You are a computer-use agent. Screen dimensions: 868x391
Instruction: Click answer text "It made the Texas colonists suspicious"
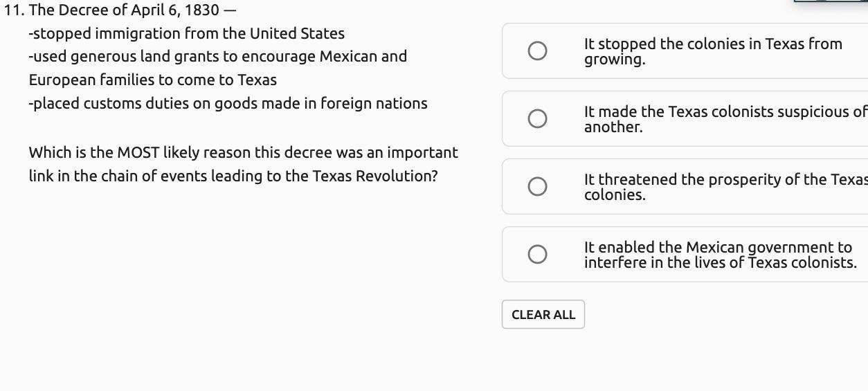point(723,111)
